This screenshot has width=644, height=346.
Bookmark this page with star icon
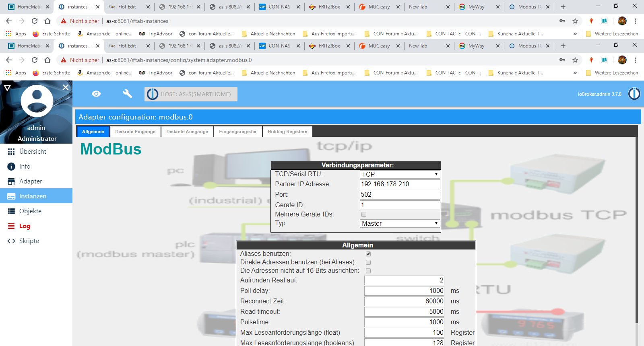pos(575,60)
